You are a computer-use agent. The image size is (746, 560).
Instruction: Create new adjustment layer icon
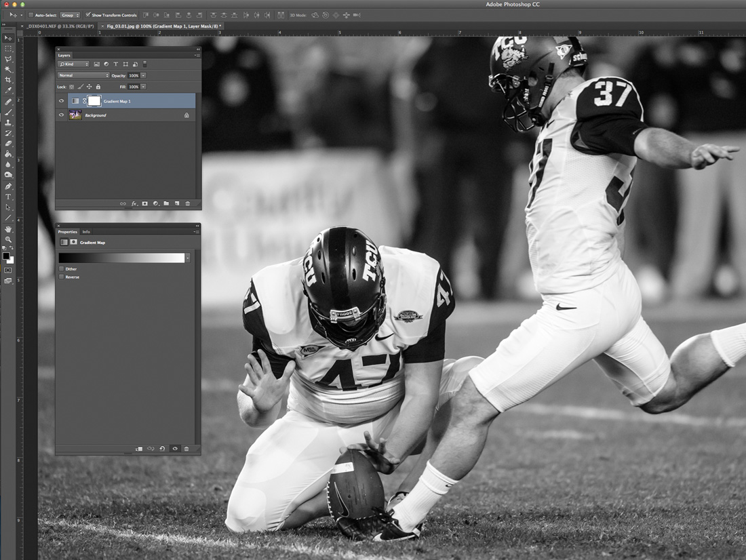pos(155,203)
